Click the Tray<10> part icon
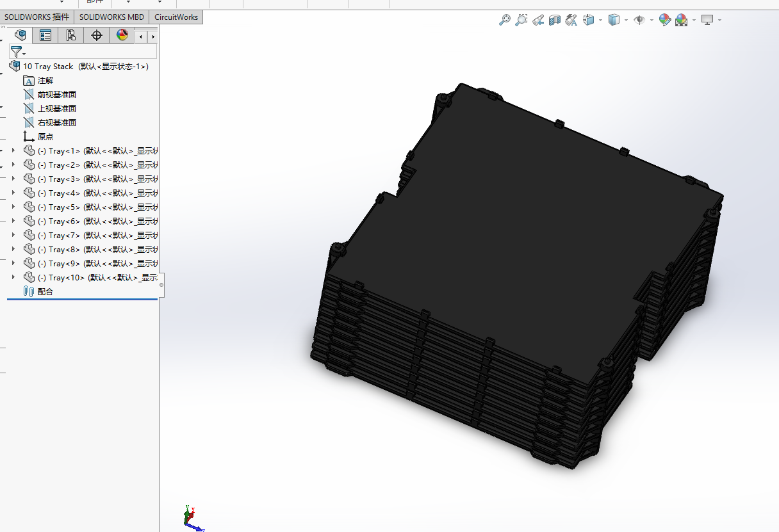 tap(29, 277)
